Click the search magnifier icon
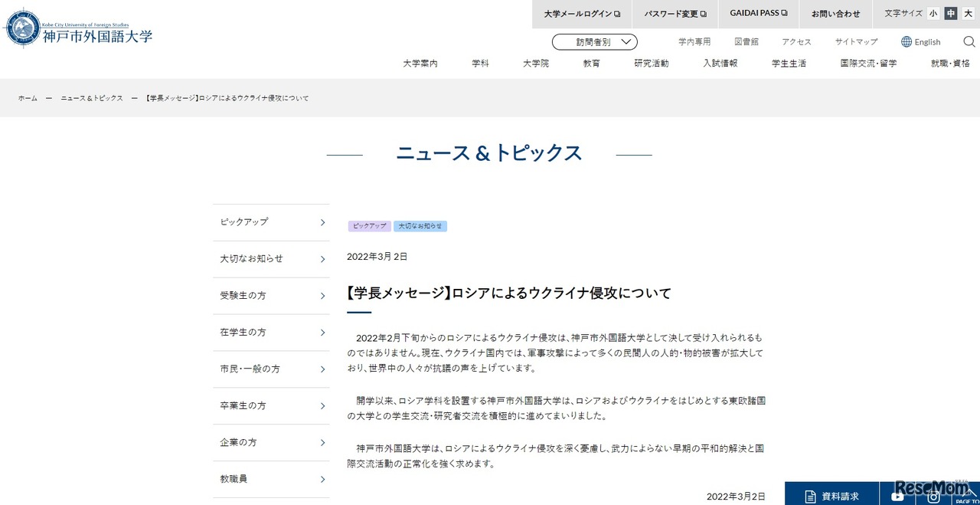This screenshot has height=505, width=980. [969, 41]
